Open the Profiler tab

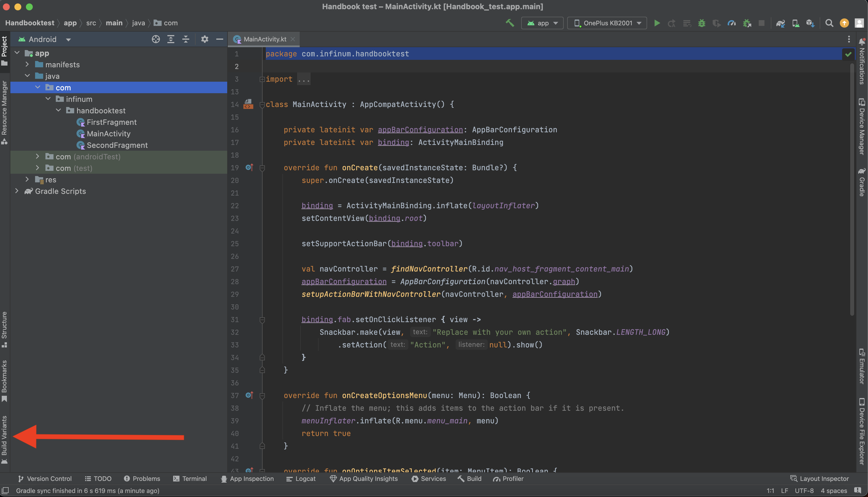508,479
